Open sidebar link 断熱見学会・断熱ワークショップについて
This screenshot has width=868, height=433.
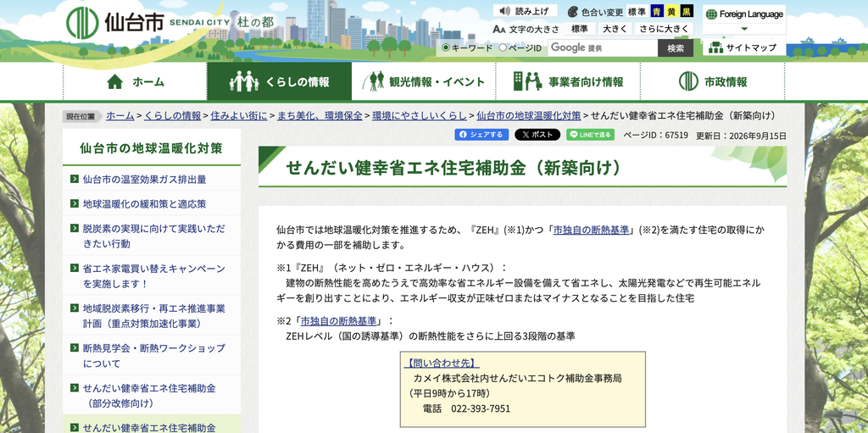(x=154, y=356)
